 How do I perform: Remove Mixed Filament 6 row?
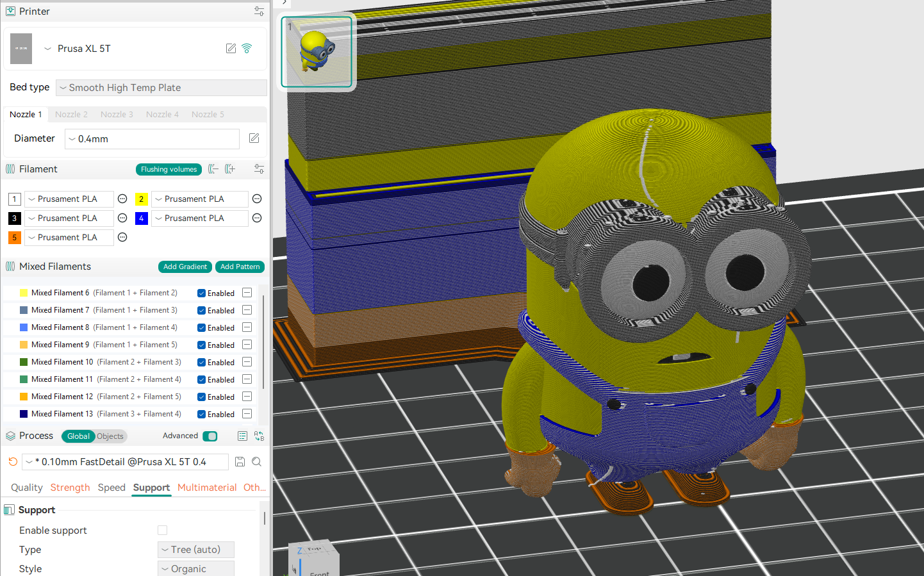[247, 293]
